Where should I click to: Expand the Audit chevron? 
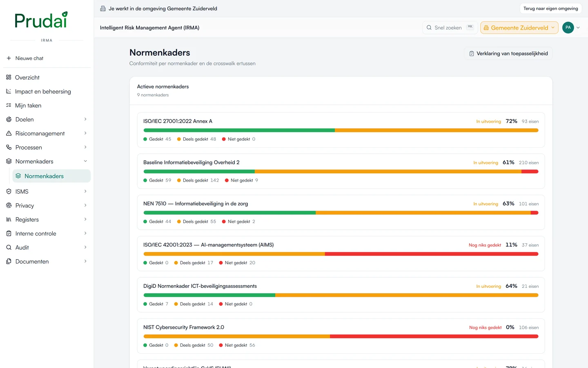click(85, 247)
